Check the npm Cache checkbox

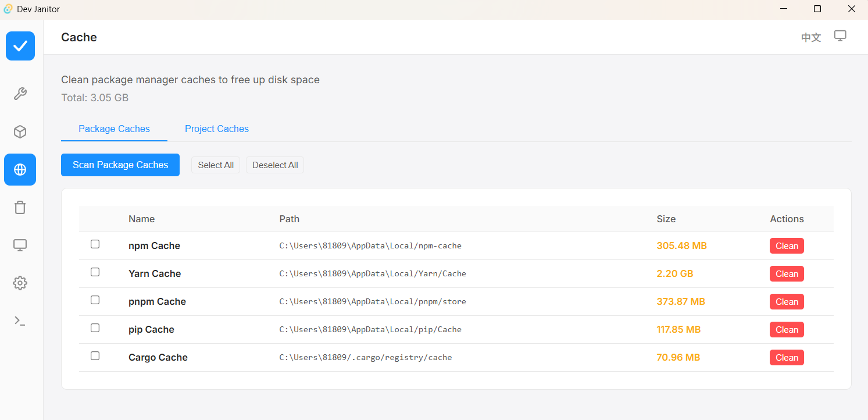tap(95, 244)
